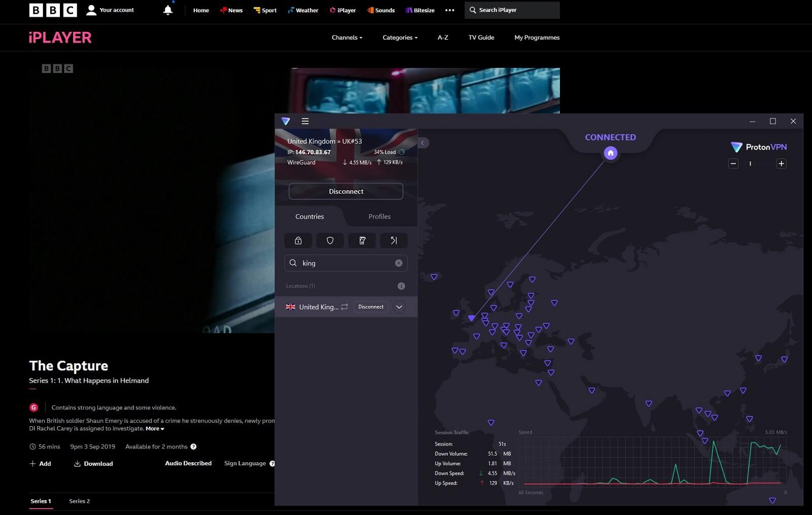
Task: Switch to Series 1 tab
Action: tap(41, 501)
